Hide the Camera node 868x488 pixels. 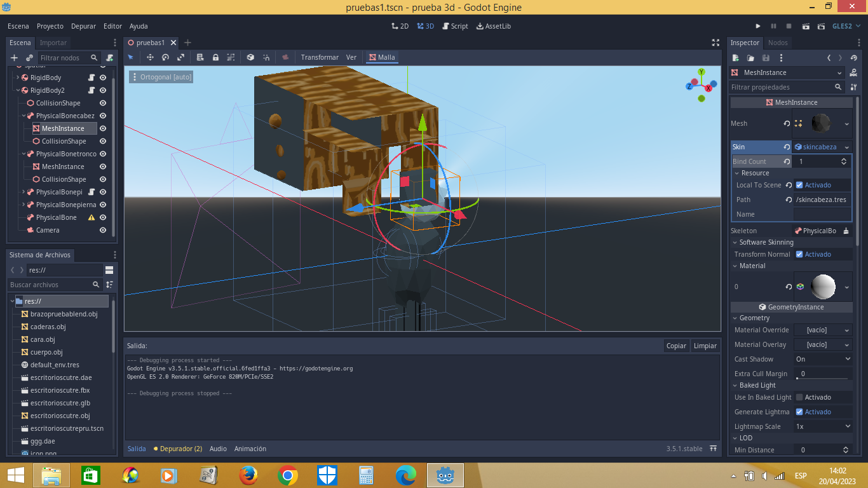[x=103, y=230]
